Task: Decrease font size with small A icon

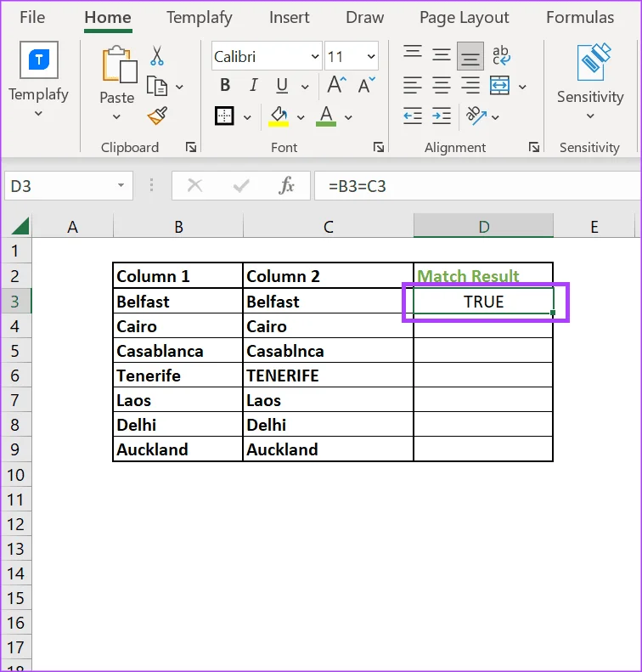Action: (367, 85)
